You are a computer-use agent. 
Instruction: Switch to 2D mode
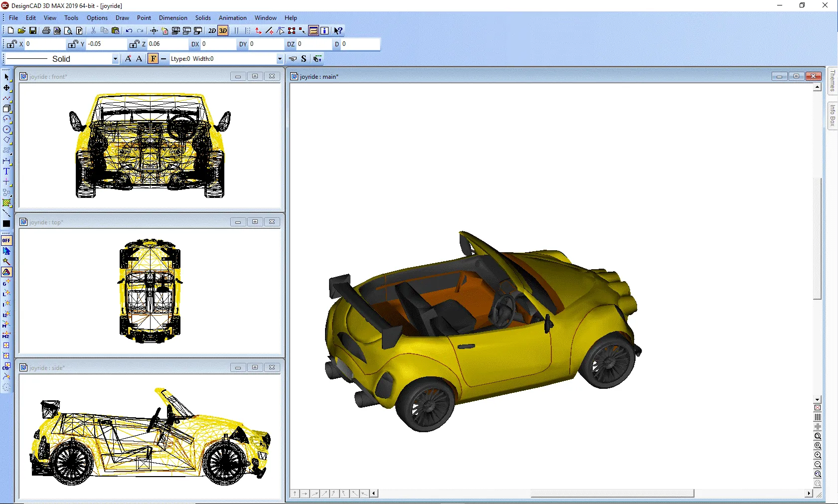212,31
